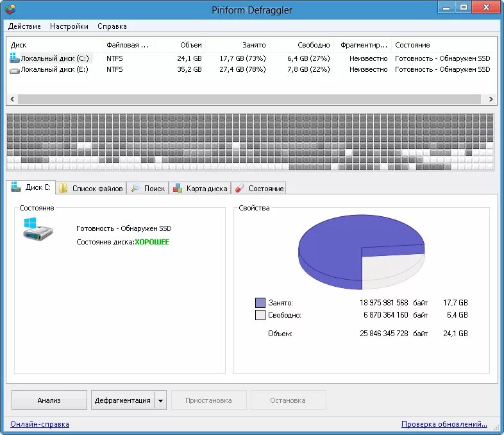The image size is (504, 435).
Task: Click the 18 975 981 568 bytes value
Action: tap(384, 303)
